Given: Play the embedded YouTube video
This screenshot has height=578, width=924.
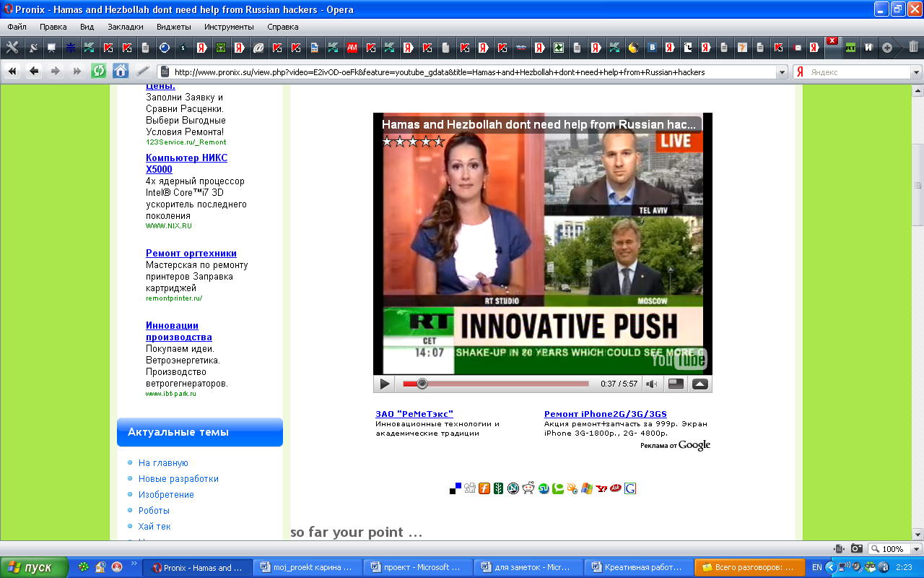Looking at the screenshot, I should [x=385, y=384].
